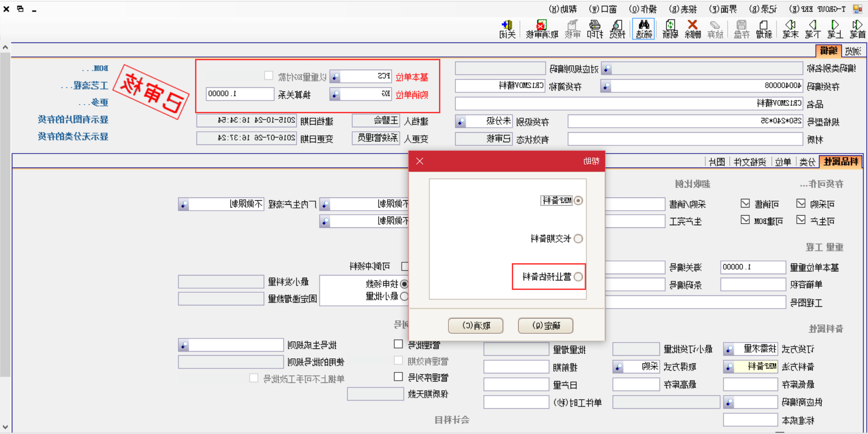
Task: Open the 存货编码 lookup dropdown
Action: pos(605,86)
